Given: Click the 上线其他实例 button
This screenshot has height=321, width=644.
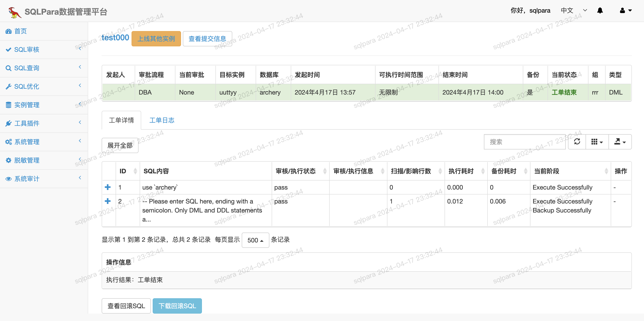Looking at the screenshot, I should coord(156,39).
